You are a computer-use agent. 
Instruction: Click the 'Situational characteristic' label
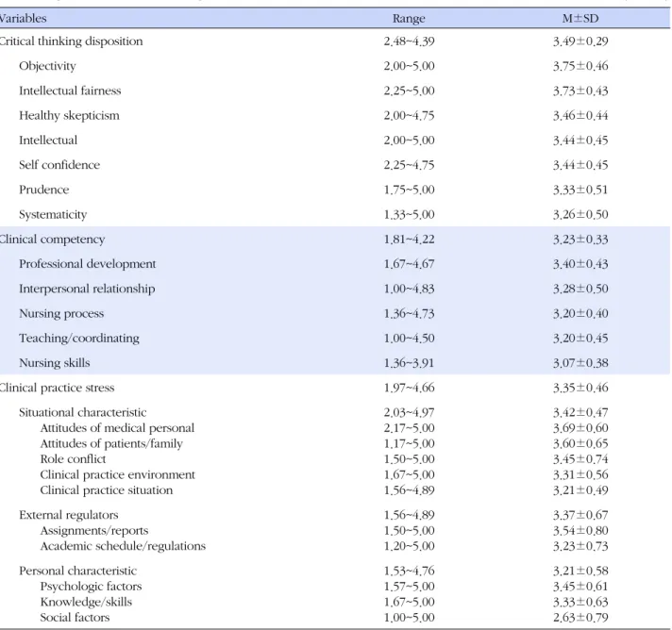83,412
